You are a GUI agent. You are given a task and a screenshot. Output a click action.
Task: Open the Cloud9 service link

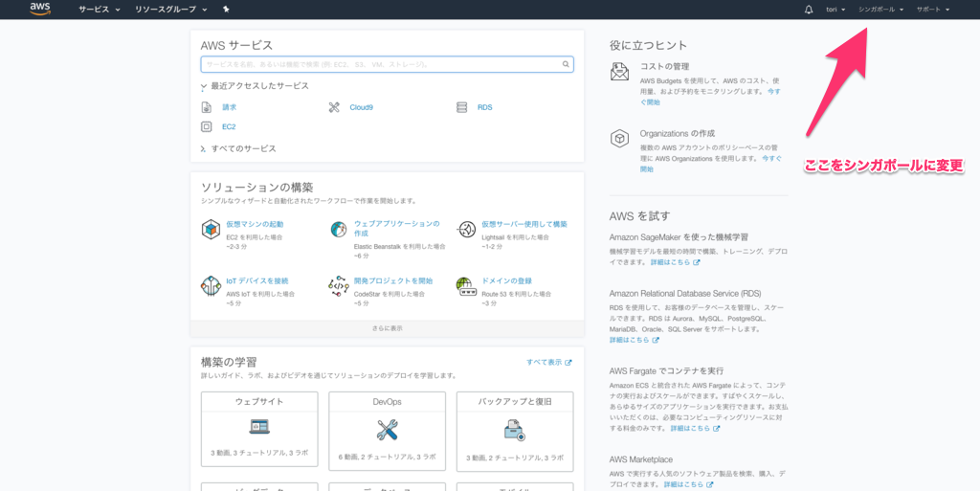[x=361, y=107]
